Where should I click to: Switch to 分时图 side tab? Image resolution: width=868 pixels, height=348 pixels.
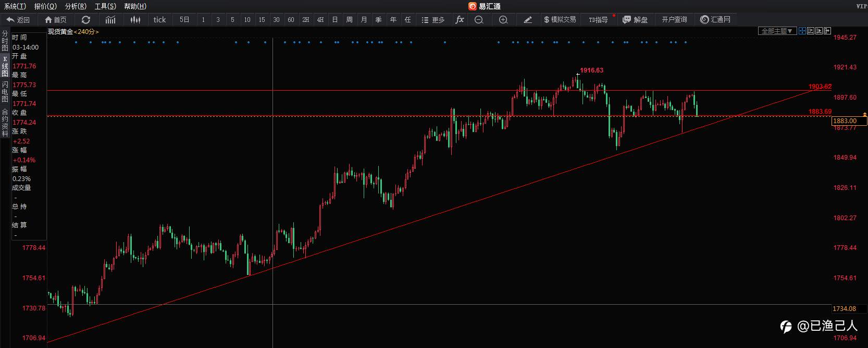pyautogui.click(x=5, y=40)
